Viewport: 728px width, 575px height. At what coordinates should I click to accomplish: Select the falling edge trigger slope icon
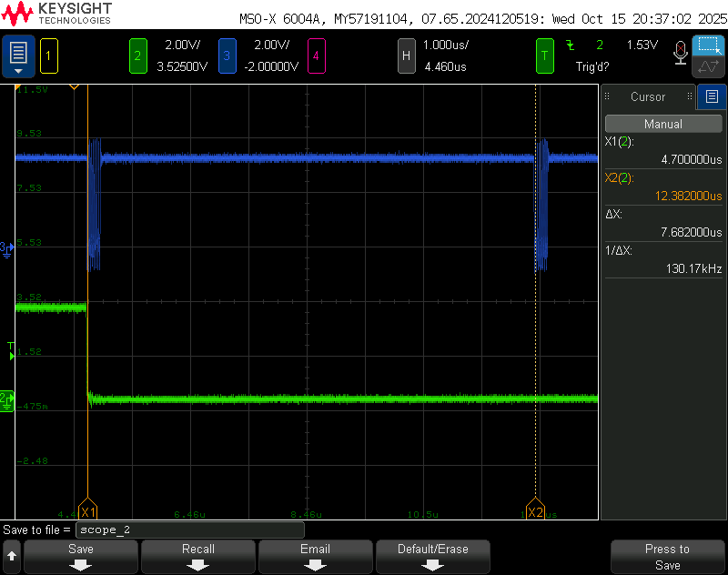coord(571,45)
